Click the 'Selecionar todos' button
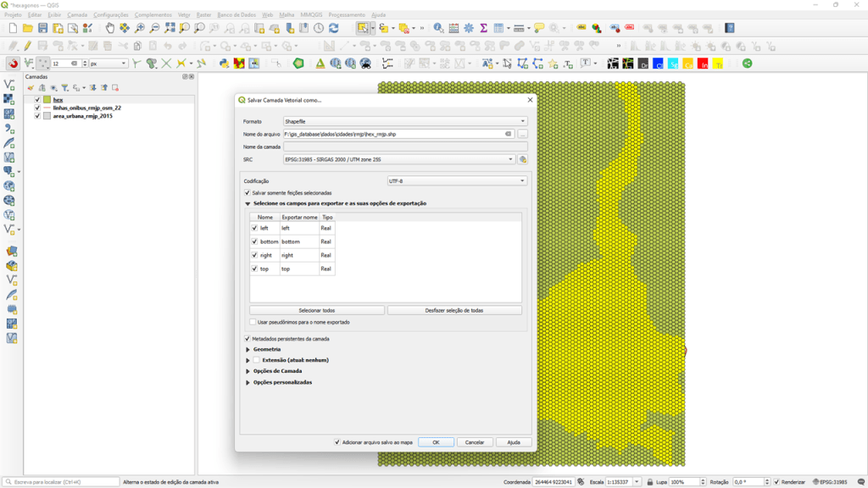868x488 pixels. click(316, 310)
